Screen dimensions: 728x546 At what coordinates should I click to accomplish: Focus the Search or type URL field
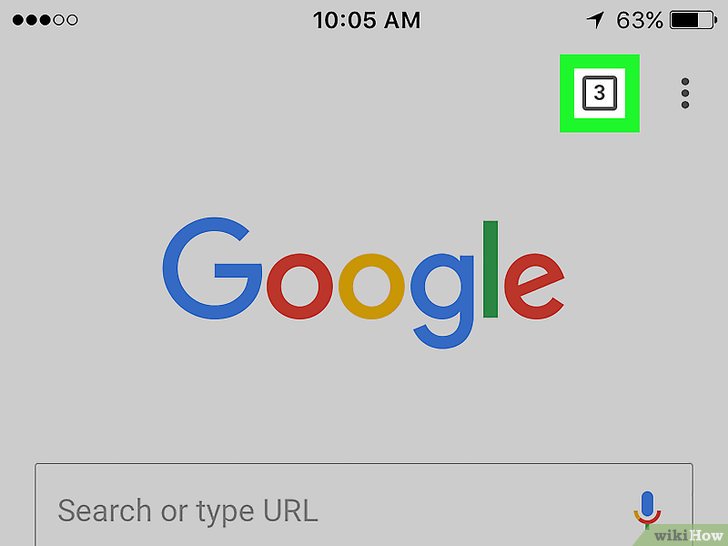click(x=364, y=505)
